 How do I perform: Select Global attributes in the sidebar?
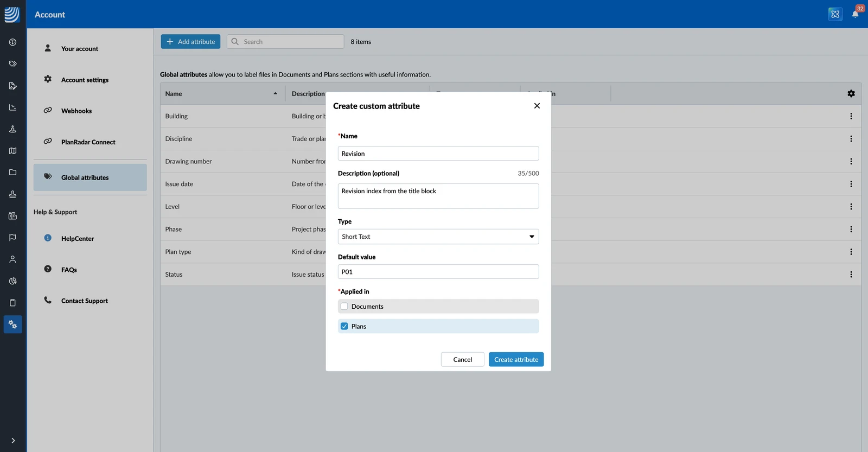tap(90, 177)
